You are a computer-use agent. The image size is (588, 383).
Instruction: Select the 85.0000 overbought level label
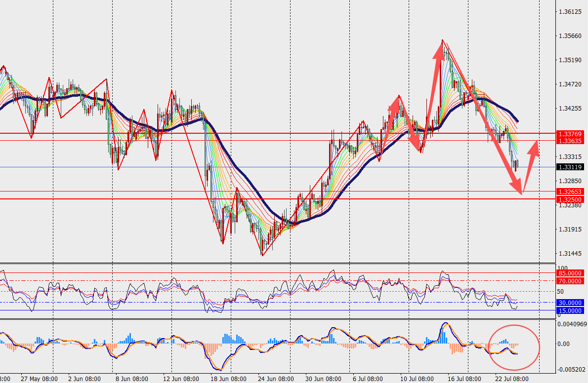pos(570,273)
